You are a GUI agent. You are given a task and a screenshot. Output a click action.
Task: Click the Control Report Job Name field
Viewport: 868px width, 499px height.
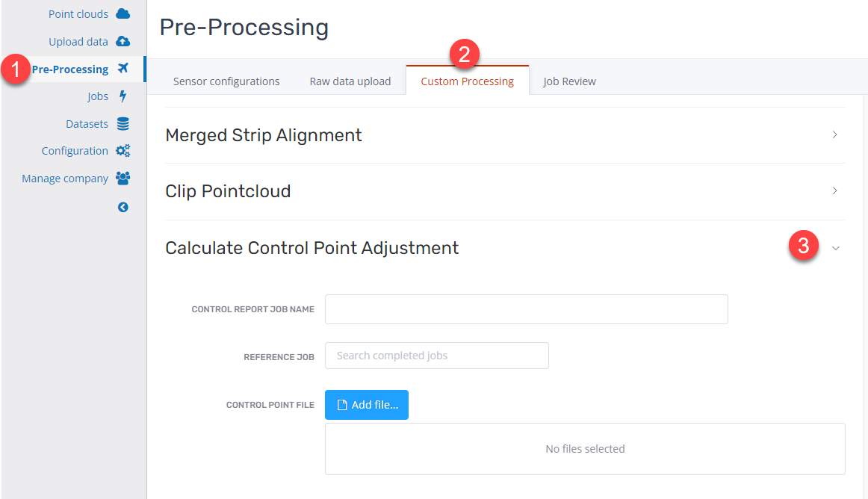(526, 309)
